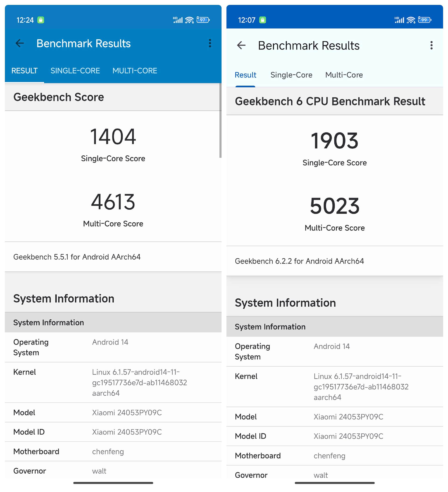Tap the green battery app icon next to 12:24

tap(41, 20)
